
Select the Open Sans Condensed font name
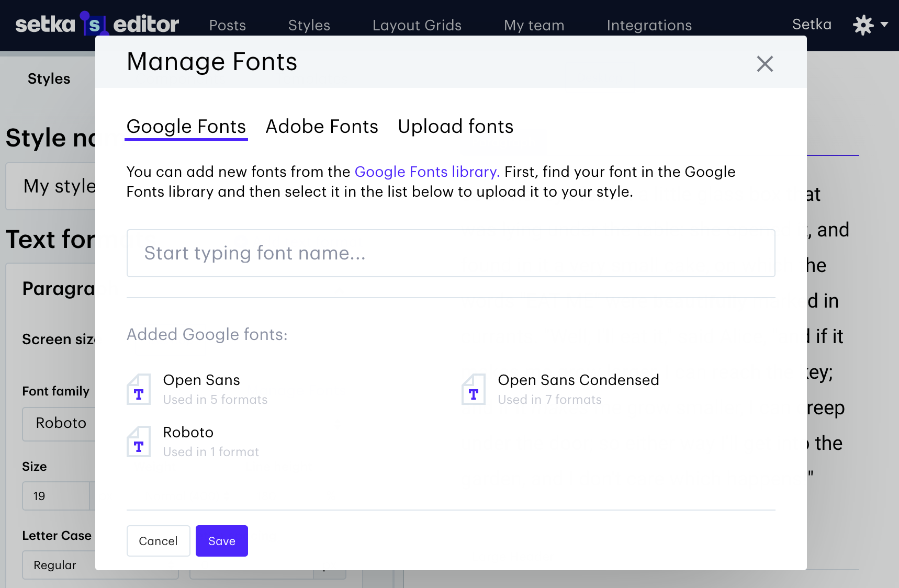pyautogui.click(x=578, y=380)
